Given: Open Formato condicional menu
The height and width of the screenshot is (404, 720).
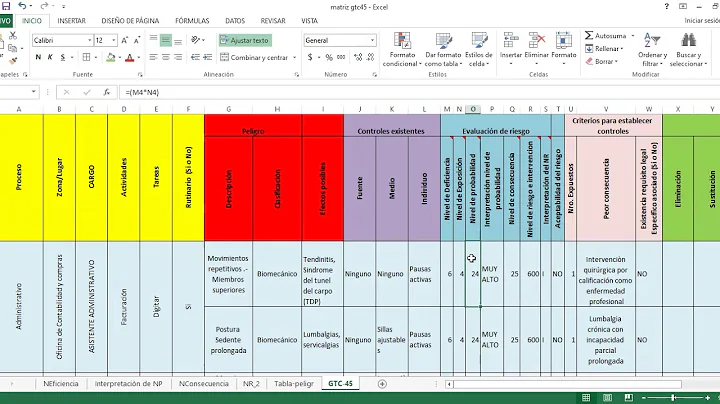Looking at the screenshot, I should pyautogui.click(x=402, y=50).
